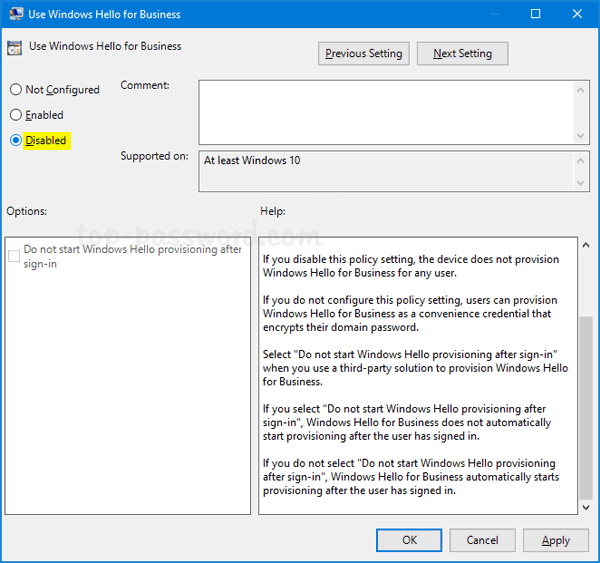Click the Supported on scroll down arrow
This screenshot has width=600, height=563.
(582, 182)
